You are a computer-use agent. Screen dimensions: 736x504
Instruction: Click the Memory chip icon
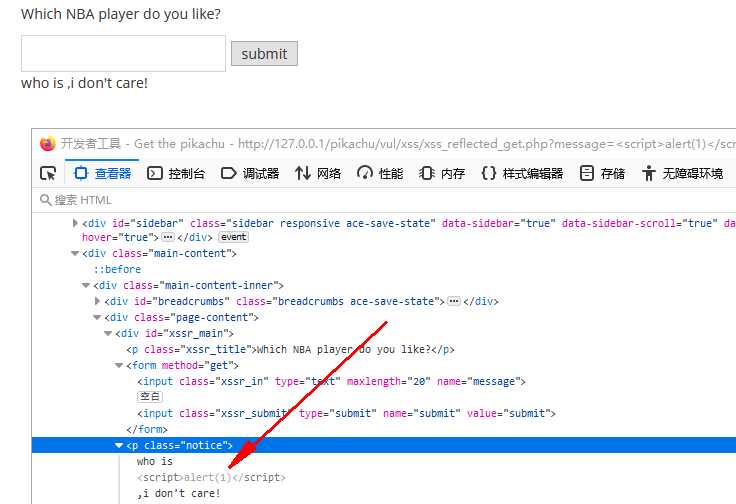pyautogui.click(x=427, y=173)
